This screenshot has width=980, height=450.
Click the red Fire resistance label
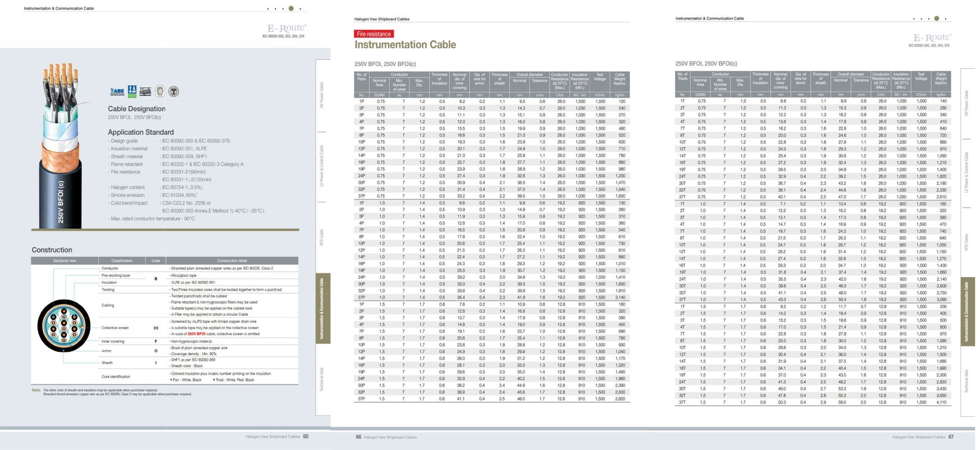click(374, 34)
